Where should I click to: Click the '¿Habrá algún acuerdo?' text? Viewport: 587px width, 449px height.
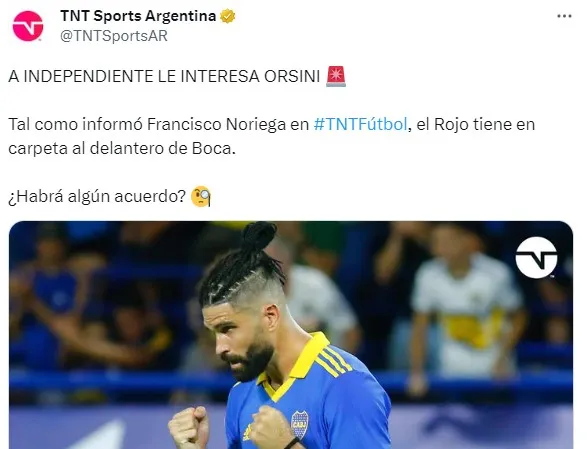click(x=97, y=196)
